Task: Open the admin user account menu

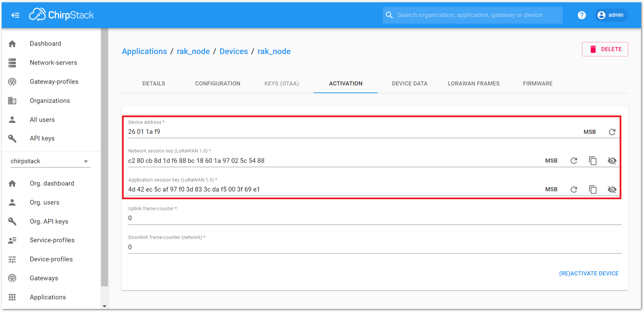Action: point(611,15)
